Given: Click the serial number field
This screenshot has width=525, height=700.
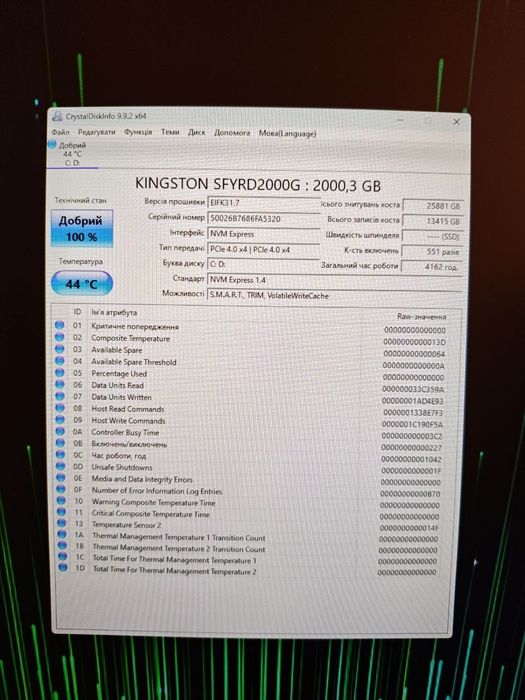Looking at the screenshot, I should click(x=263, y=219).
